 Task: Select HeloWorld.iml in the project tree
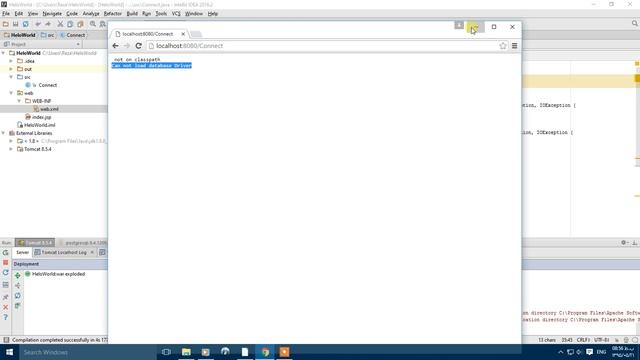pyautogui.click(x=39, y=125)
